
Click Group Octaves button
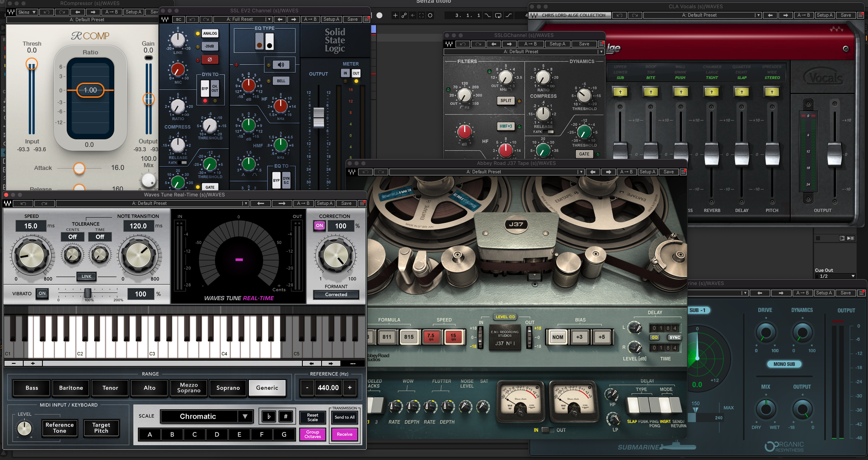click(312, 434)
